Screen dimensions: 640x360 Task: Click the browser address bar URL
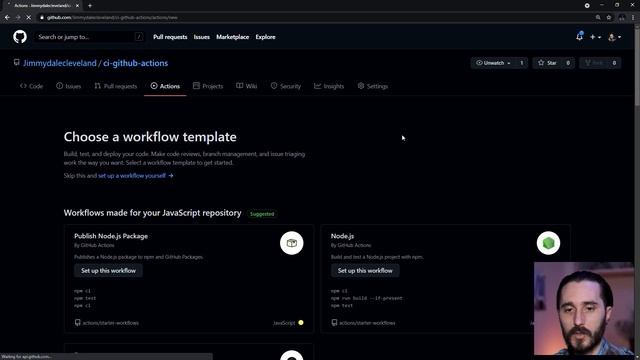click(x=112, y=18)
